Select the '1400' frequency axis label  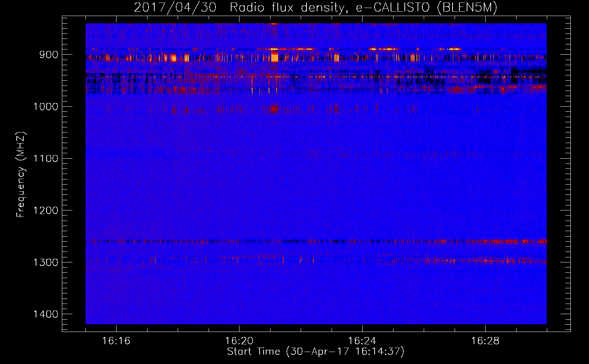(46, 314)
